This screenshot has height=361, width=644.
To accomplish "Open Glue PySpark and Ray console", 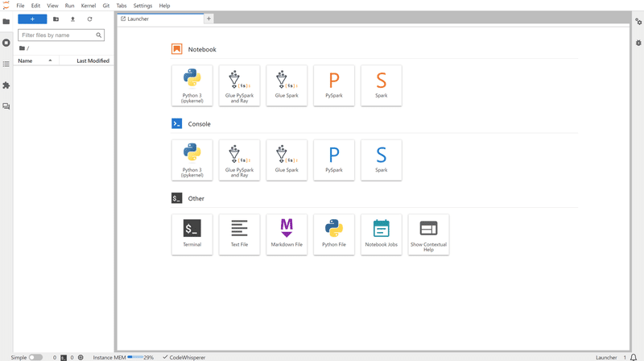I will [x=239, y=160].
